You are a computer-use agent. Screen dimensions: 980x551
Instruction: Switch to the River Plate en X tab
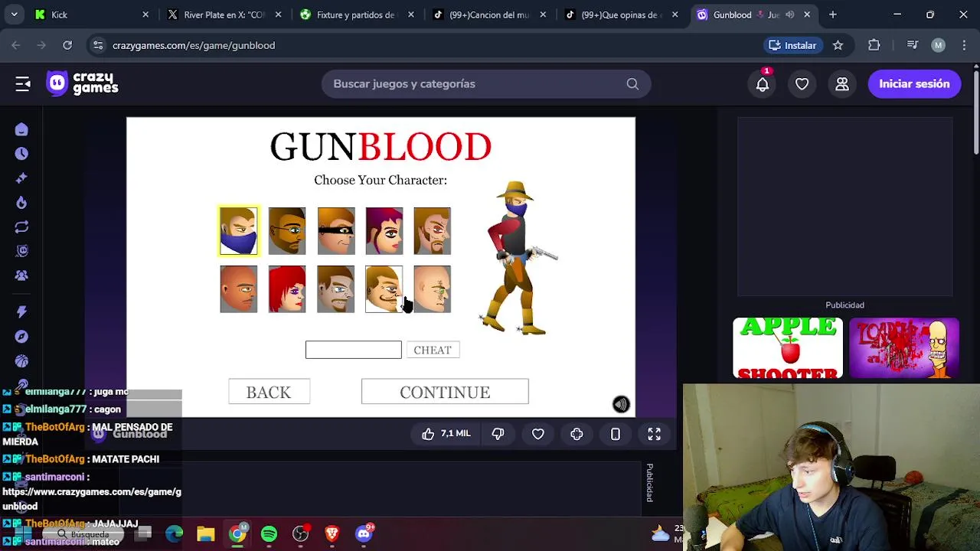point(224,15)
